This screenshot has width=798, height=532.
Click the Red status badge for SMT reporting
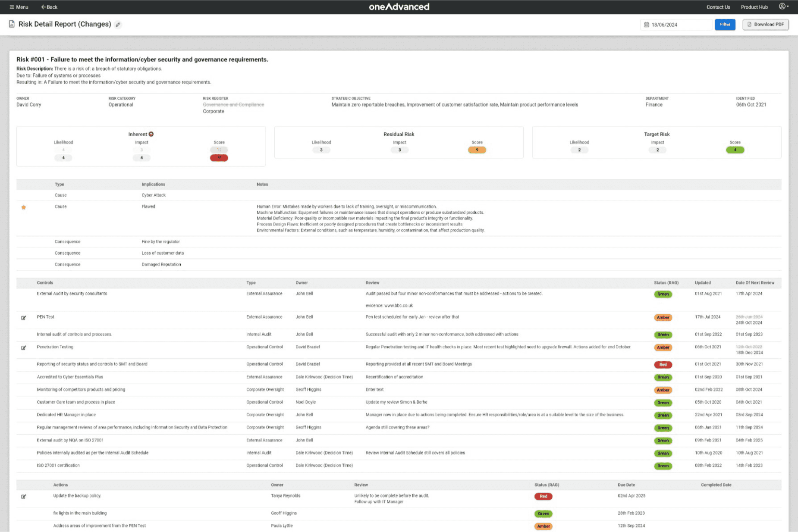coord(663,365)
